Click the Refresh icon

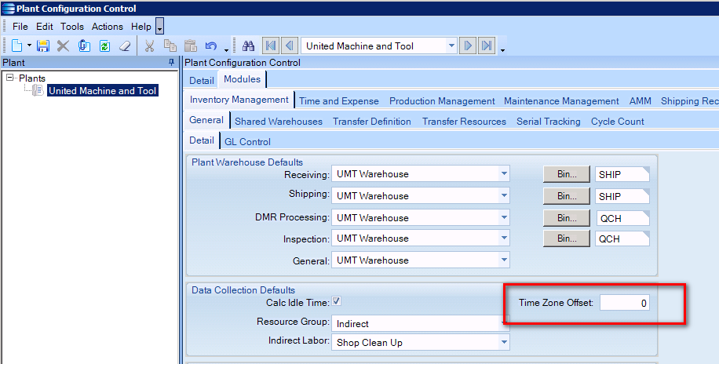click(x=105, y=46)
